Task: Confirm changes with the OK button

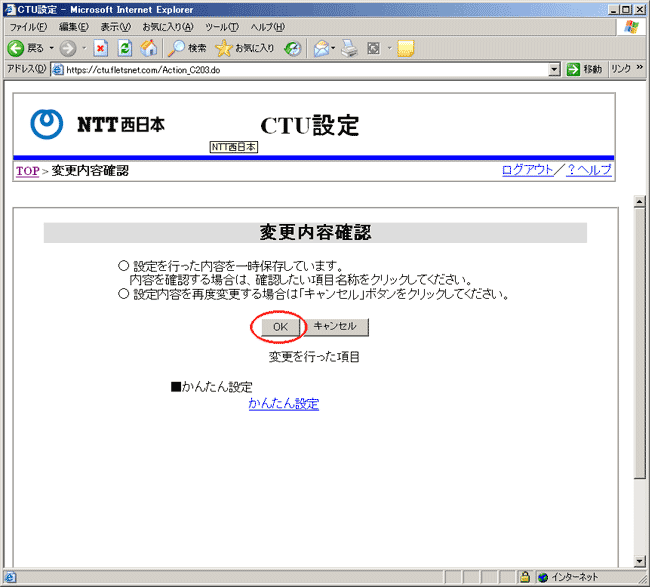Action: [280, 327]
